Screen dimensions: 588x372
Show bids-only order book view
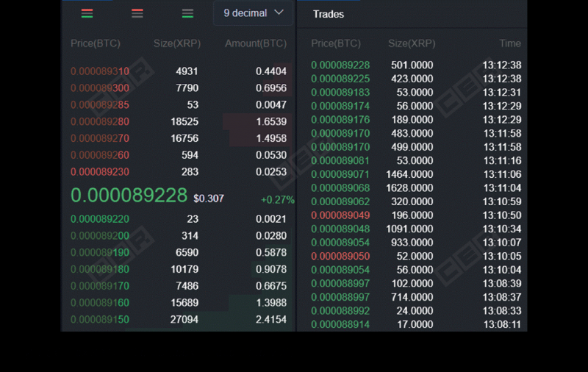pos(187,13)
